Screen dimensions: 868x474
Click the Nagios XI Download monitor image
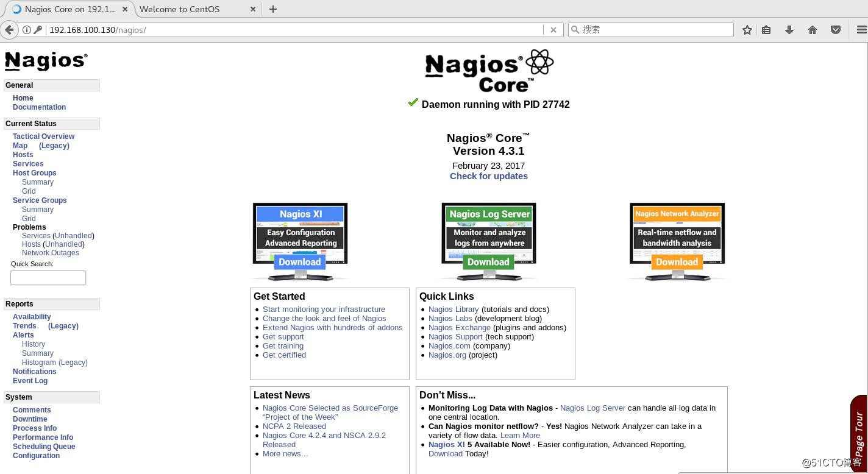coord(300,242)
